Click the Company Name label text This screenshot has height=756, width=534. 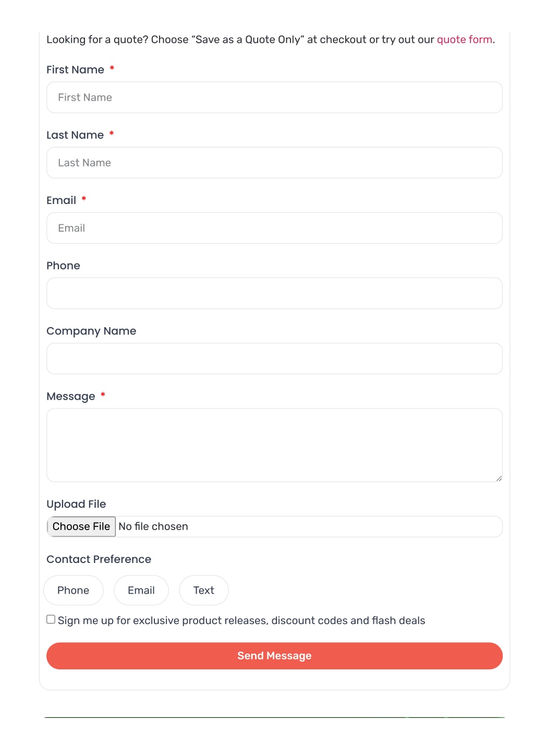pyautogui.click(x=92, y=331)
